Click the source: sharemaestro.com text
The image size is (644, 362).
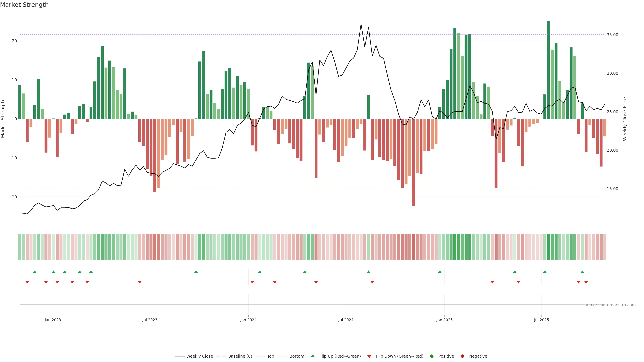[x=609, y=305]
